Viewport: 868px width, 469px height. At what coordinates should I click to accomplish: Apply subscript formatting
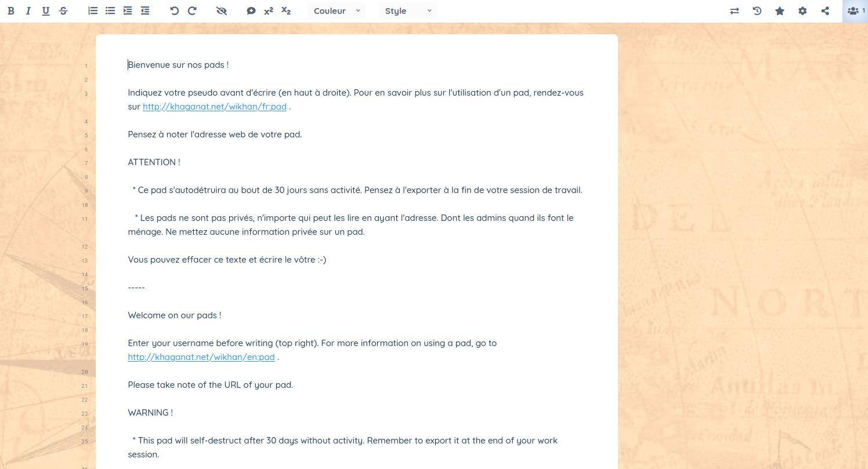click(x=286, y=11)
